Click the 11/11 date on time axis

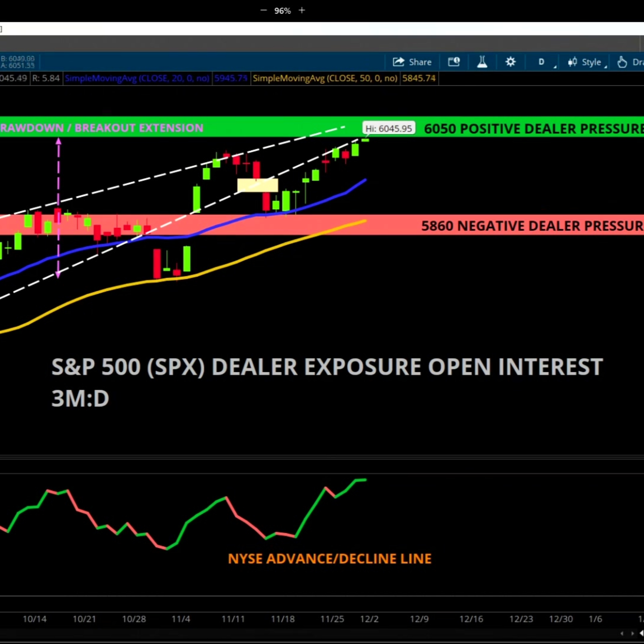pos(233,619)
